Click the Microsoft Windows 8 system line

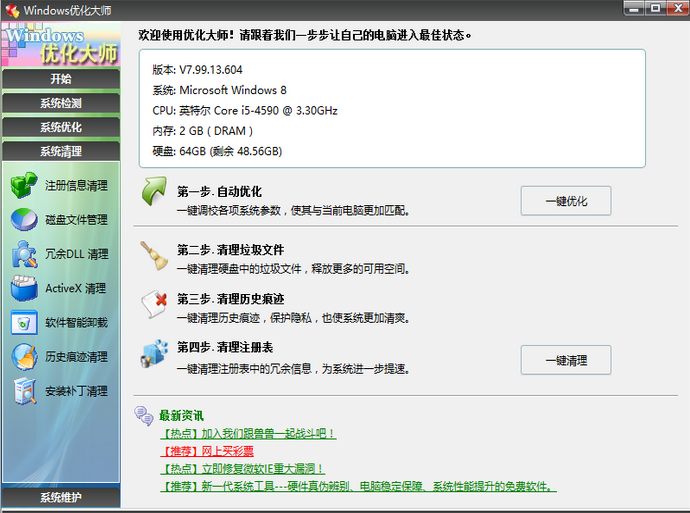[219, 90]
